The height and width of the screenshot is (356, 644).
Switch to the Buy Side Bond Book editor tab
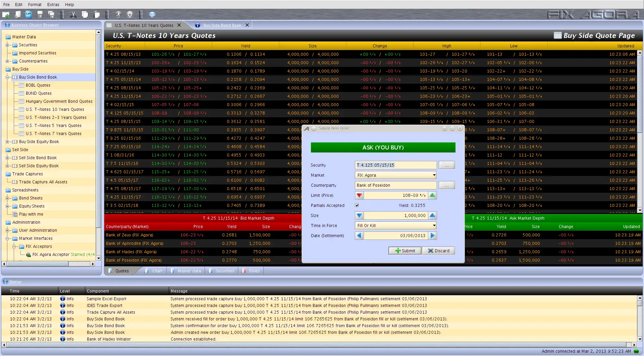[x=222, y=25]
